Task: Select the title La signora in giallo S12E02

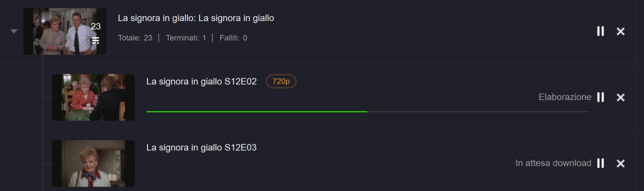Action: (x=201, y=81)
